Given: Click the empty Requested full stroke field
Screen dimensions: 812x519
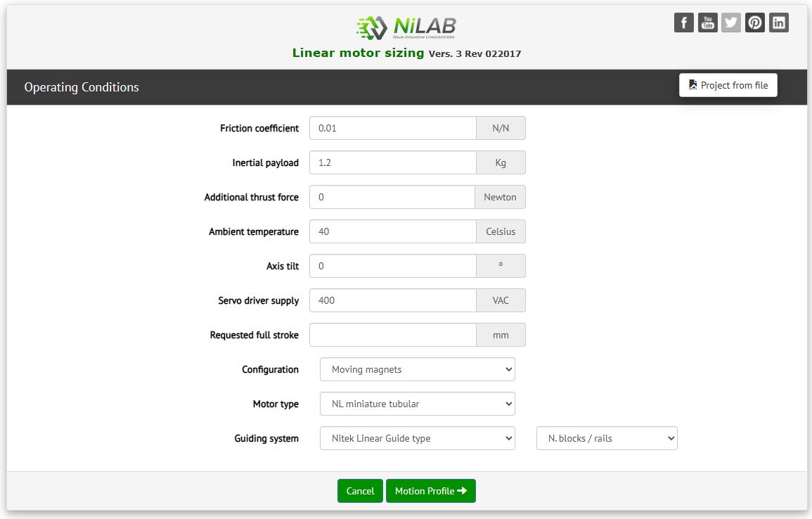Looking at the screenshot, I should click(x=392, y=335).
